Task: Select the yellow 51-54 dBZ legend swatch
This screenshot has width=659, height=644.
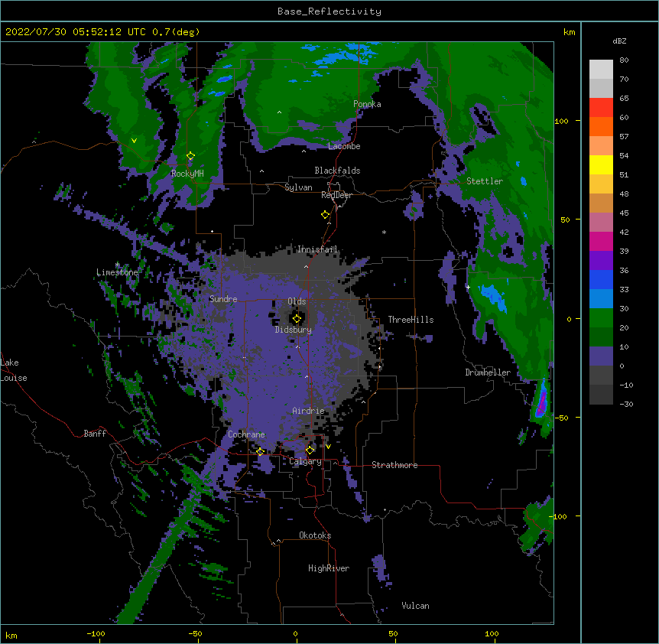Action: tap(601, 164)
